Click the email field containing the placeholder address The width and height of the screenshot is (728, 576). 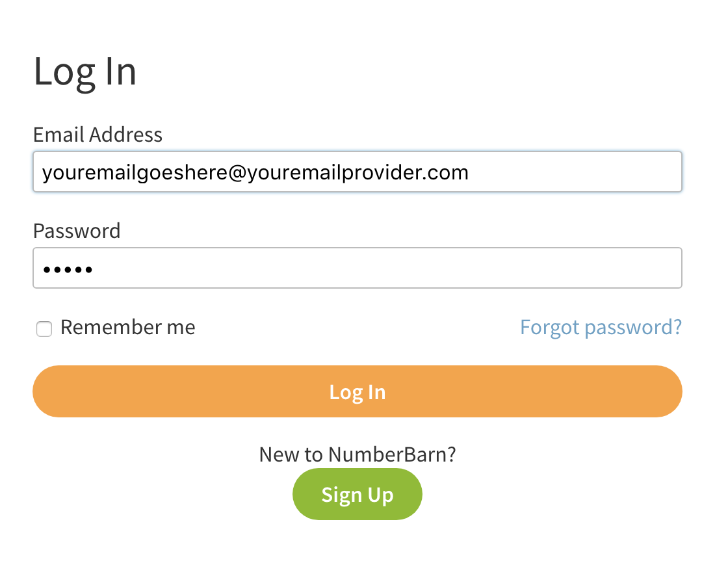pos(357,172)
